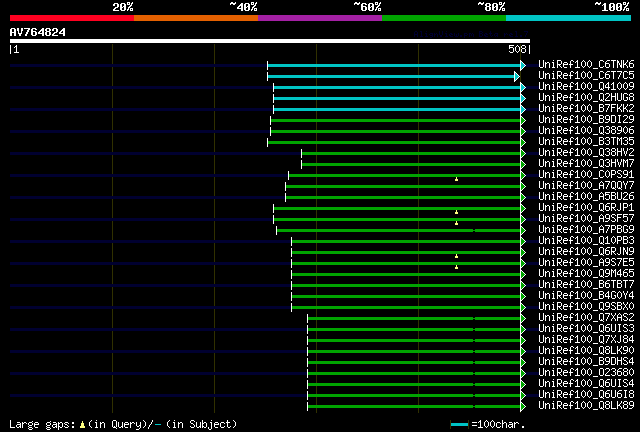Click the yellow gap marker on the UniRef100_Q6RJN9 row
The image size is (640, 432).
pyautogui.click(x=456, y=256)
